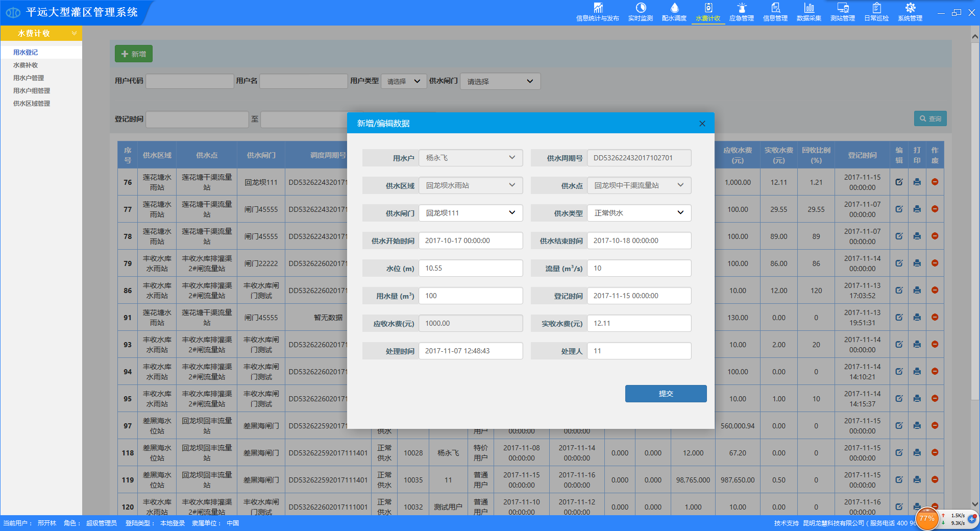Click the 水位 (m) input field
Image resolution: width=980 pixels, height=531 pixels.
point(471,268)
